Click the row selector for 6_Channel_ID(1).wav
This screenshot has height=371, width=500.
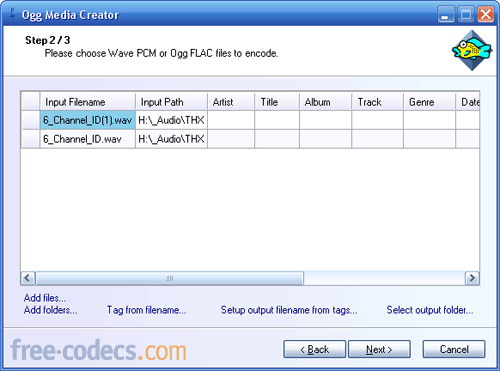click(31, 120)
